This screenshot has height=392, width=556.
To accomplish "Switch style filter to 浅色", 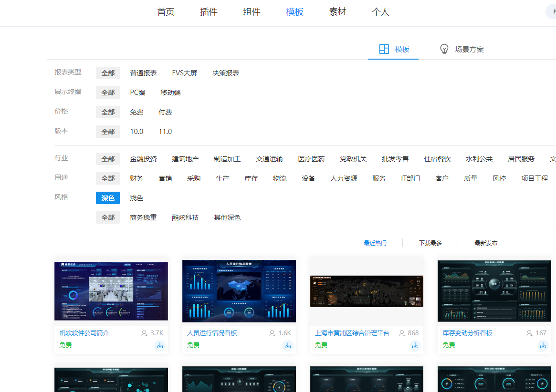I will point(136,198).
